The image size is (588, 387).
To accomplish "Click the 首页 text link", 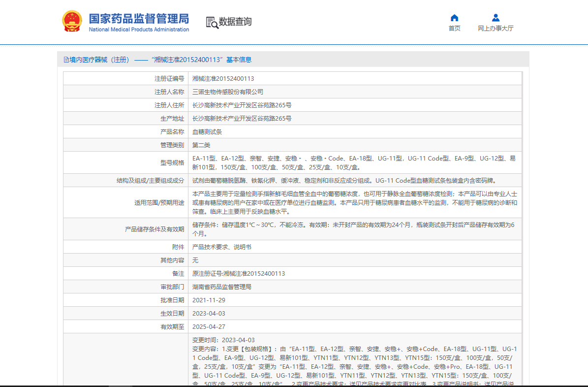I will click(x=455, y=29).
